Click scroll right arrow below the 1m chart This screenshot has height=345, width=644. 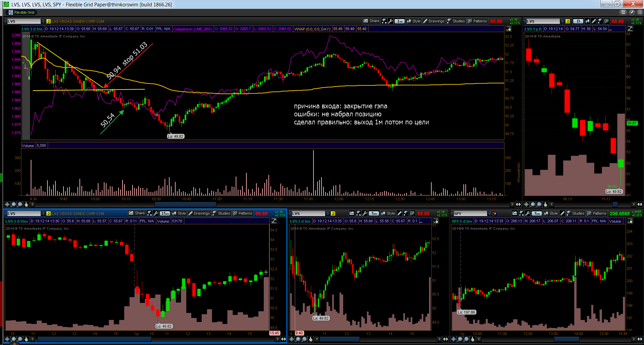(512, 204)
